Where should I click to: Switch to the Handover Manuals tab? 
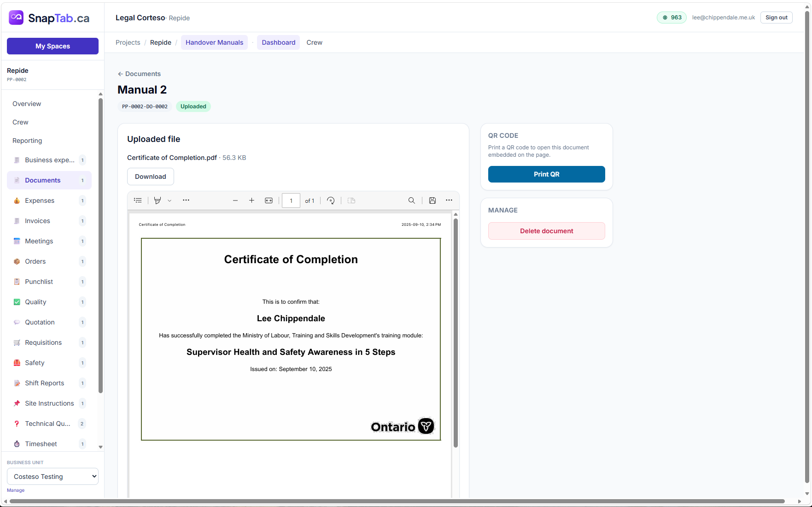click(x=214, y=42)
